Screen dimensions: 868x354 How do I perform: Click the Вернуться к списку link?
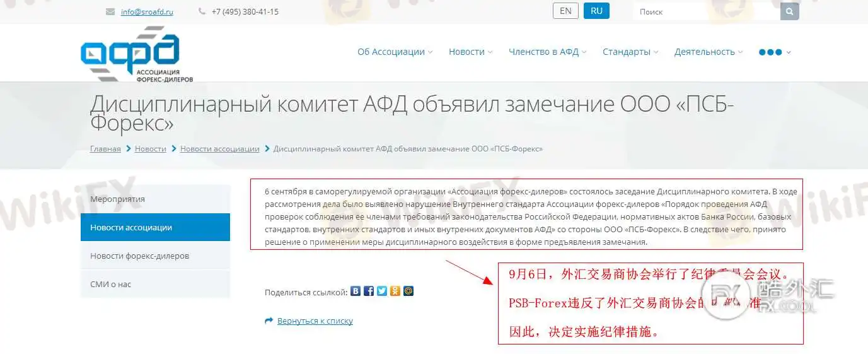click(315, 321)
